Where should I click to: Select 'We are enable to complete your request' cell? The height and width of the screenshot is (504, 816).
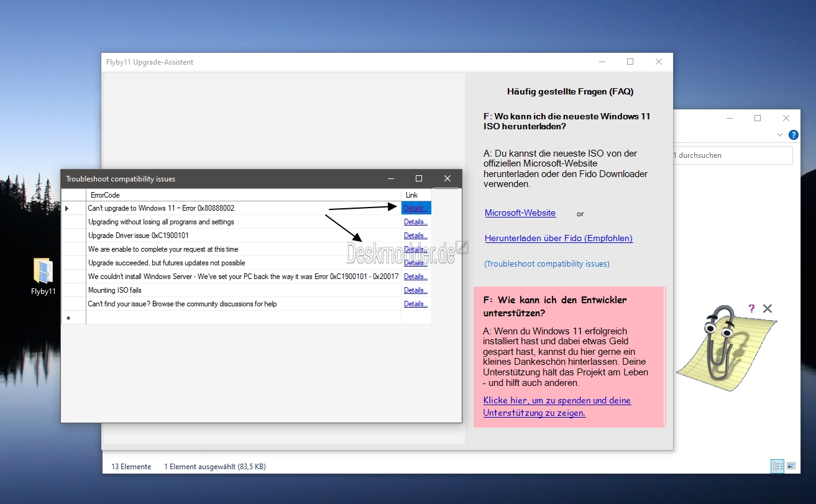tap(244, 249)
